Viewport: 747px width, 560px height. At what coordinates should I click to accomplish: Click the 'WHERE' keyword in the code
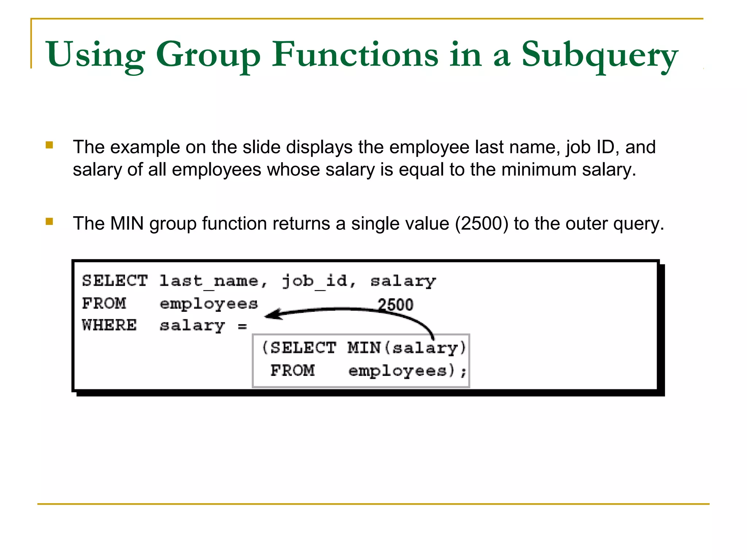pyautogui.click(x=109, y=325)
